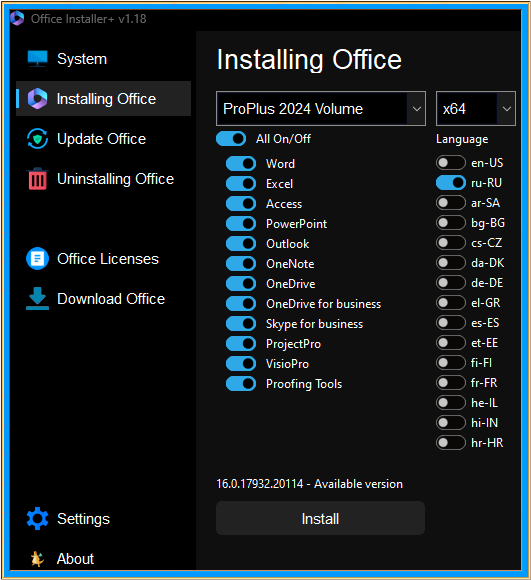This screenshot has width=531, height=580.
Task: Click the Settings gear icon
Action: tap(37, 519)
